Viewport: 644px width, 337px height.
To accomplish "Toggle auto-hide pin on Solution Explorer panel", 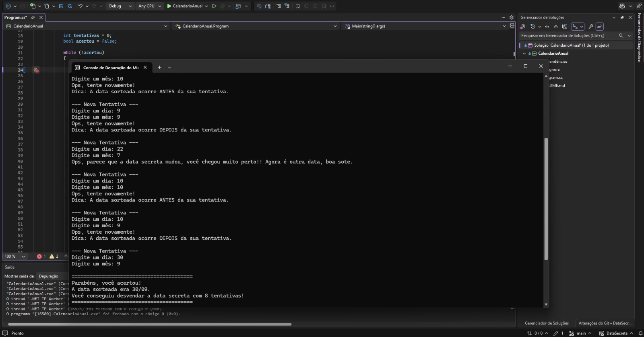I will pyautogui.click(x=622, y=17).
